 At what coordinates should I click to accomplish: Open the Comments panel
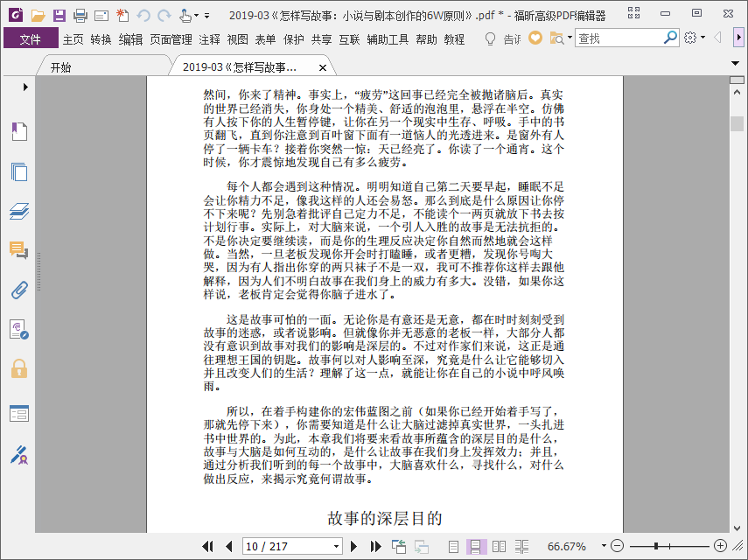(x=19, y=250)
